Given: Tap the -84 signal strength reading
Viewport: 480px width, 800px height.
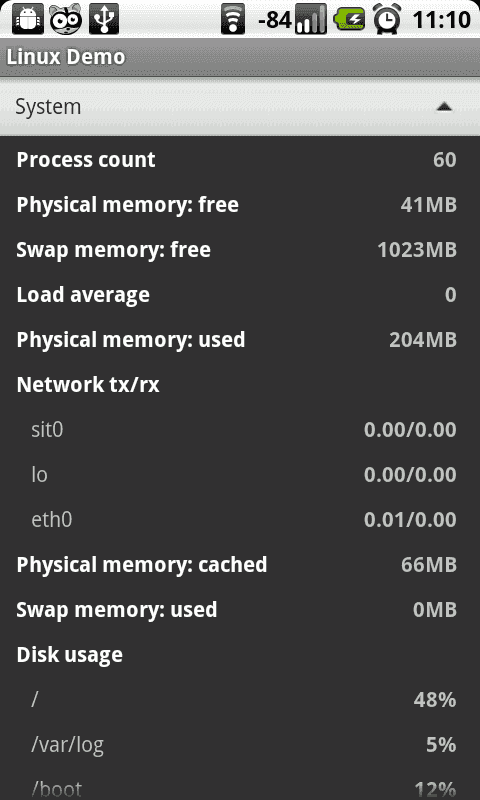Looking at the screenshot, I should click(x=274, y=20).
